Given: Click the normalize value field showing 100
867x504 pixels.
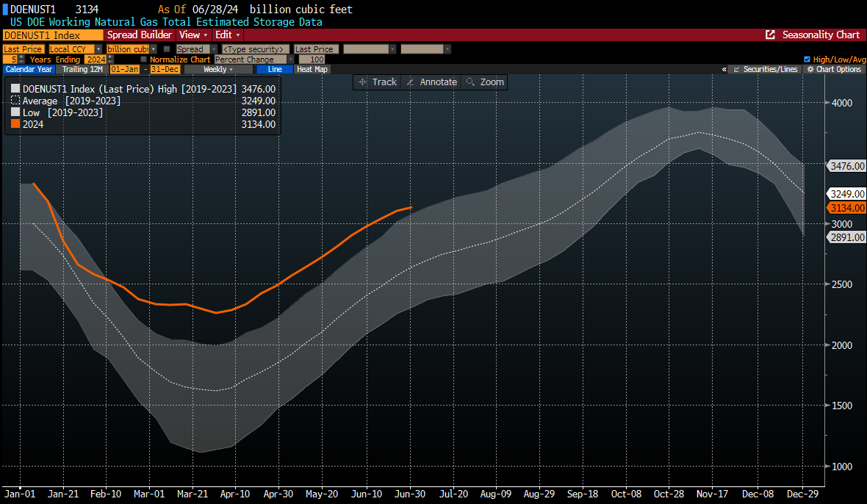Looking at the screenshot, I should tap(312, 59).
